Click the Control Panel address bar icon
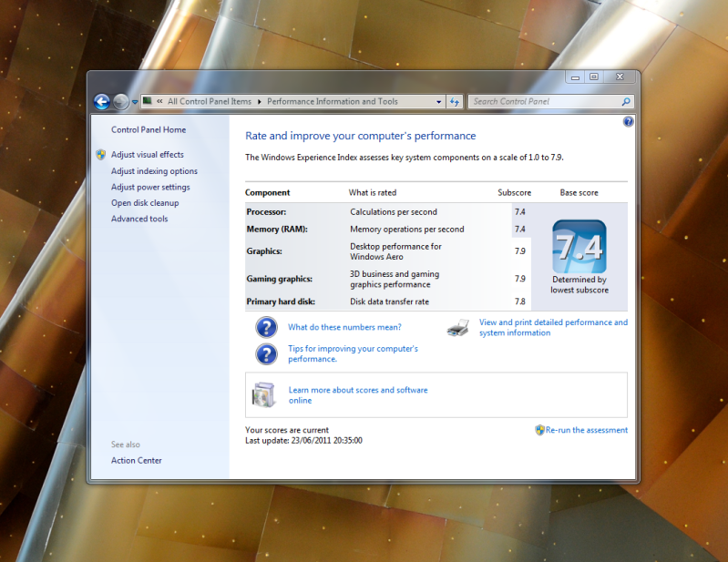This screenshot has width=728, height=562. tap(148, 101)
